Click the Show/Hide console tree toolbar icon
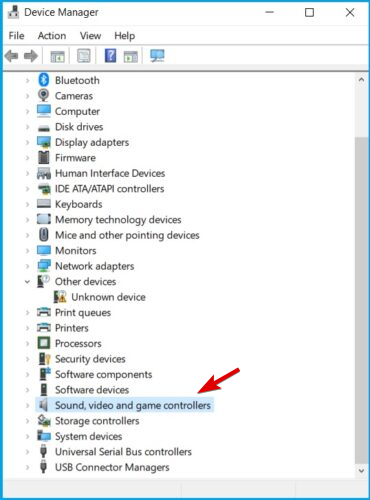Image resolution: width=370 pixels, height=500 pixels. pyautogui.click(x=57, y=56)
